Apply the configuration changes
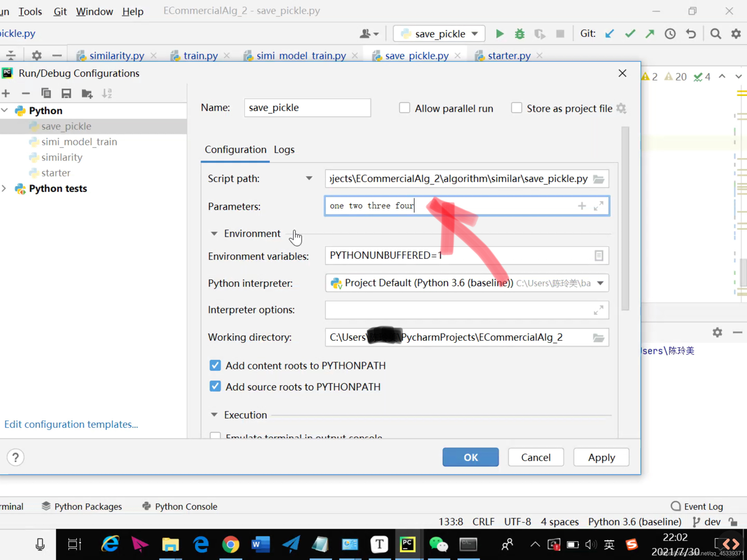 coord(601,457)
